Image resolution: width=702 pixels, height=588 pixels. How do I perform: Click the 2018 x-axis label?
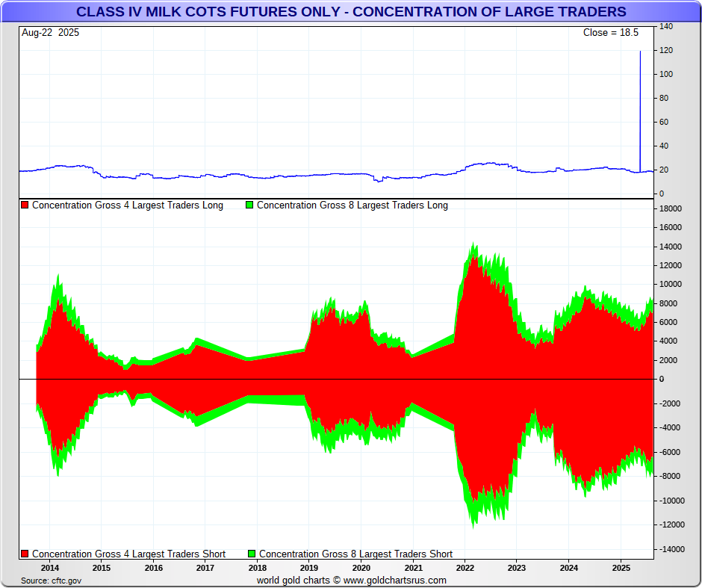click(x=258, y=568)
